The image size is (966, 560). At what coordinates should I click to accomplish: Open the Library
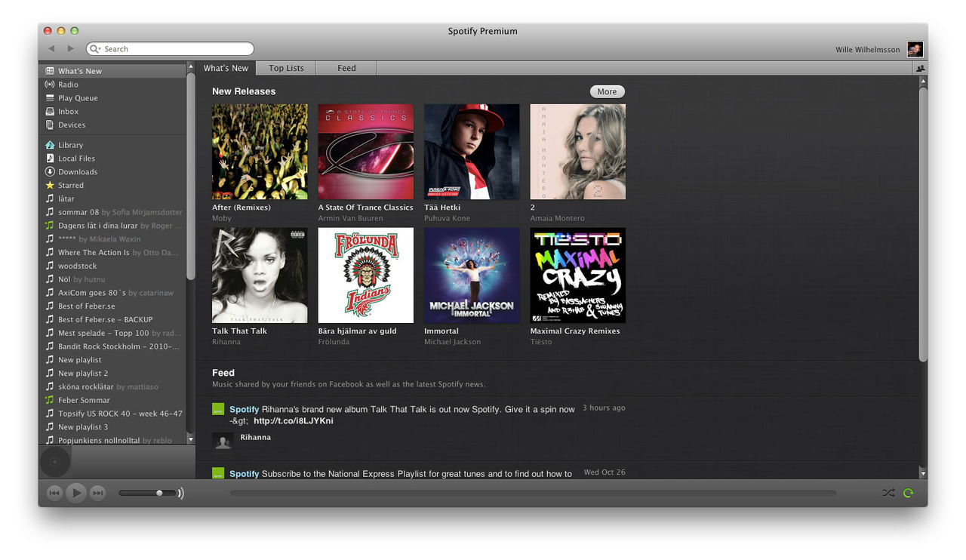click(112, 145)
